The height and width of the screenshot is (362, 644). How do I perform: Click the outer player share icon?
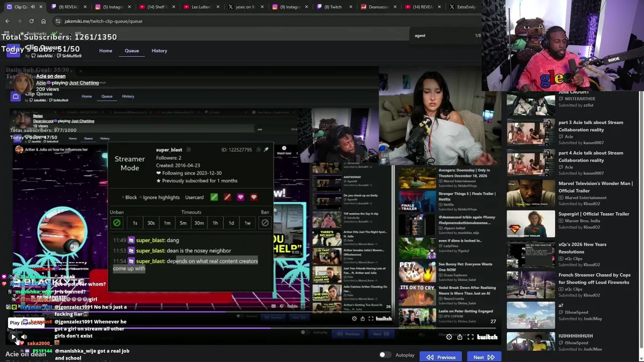pyautogui.click(x=459, y=337)
